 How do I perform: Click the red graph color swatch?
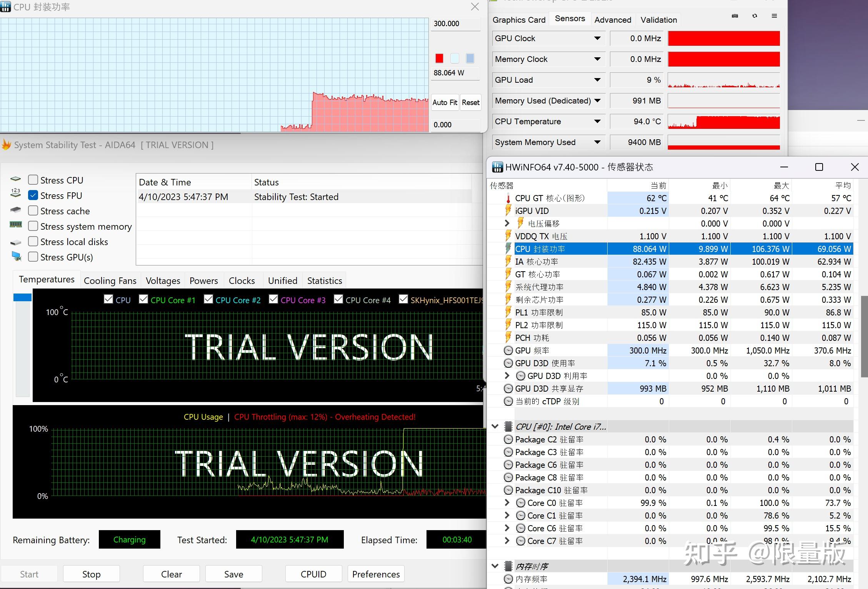pos(439,58)
